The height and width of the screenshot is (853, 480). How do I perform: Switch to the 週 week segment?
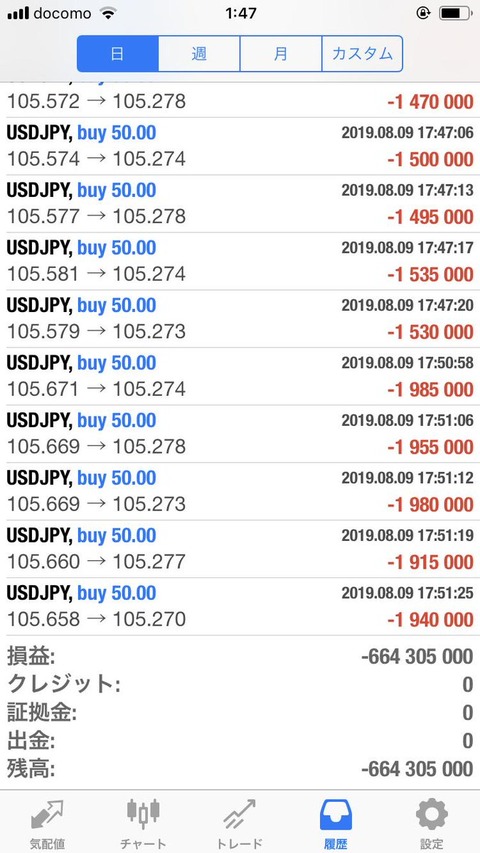[199, 54]
